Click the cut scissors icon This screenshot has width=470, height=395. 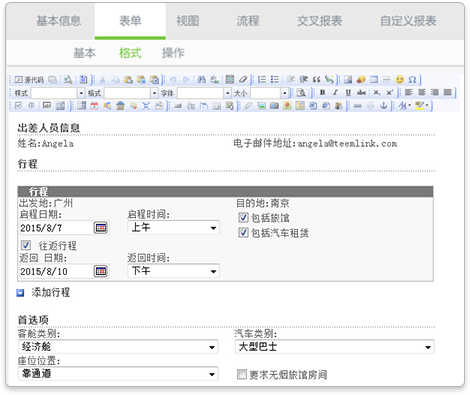102,80
